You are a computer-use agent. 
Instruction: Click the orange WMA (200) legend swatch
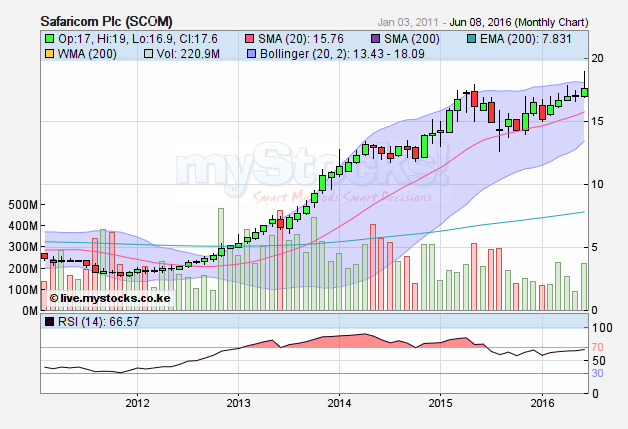[49, 53]
